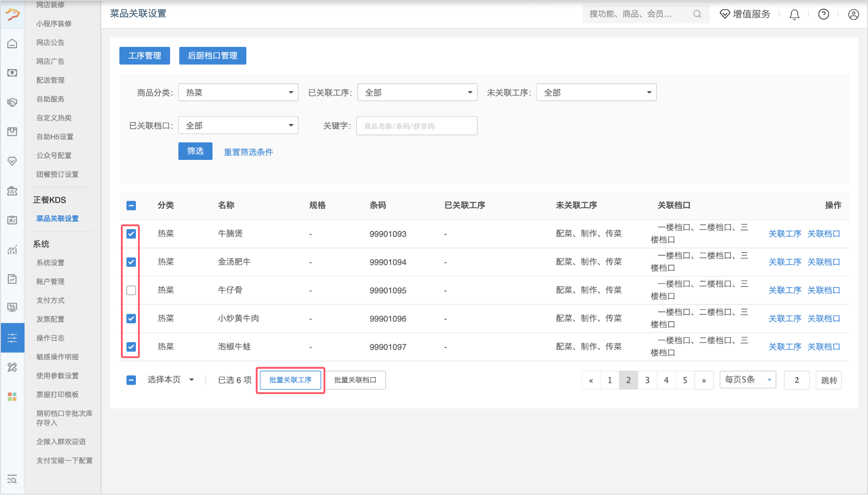Open the 已关联工序 dropdown
This screenshot has width=868, height=495.
click(x=417, y=92)
